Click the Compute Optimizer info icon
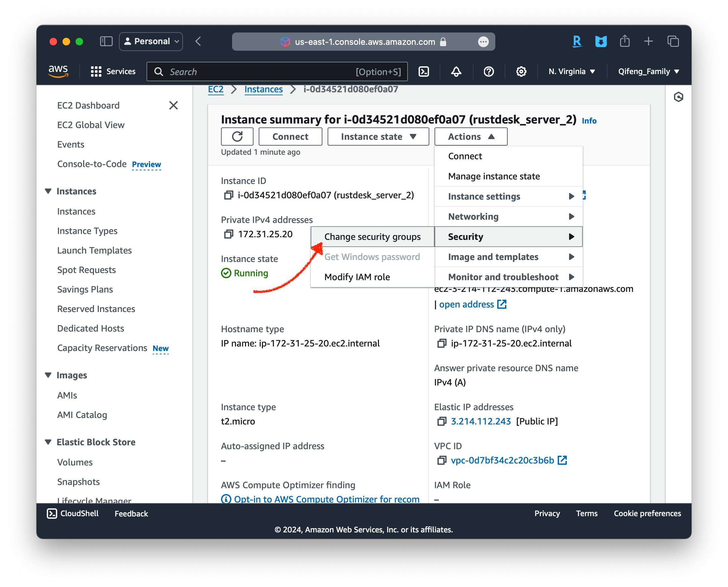 pyautogui.click(x=226, y=499)
